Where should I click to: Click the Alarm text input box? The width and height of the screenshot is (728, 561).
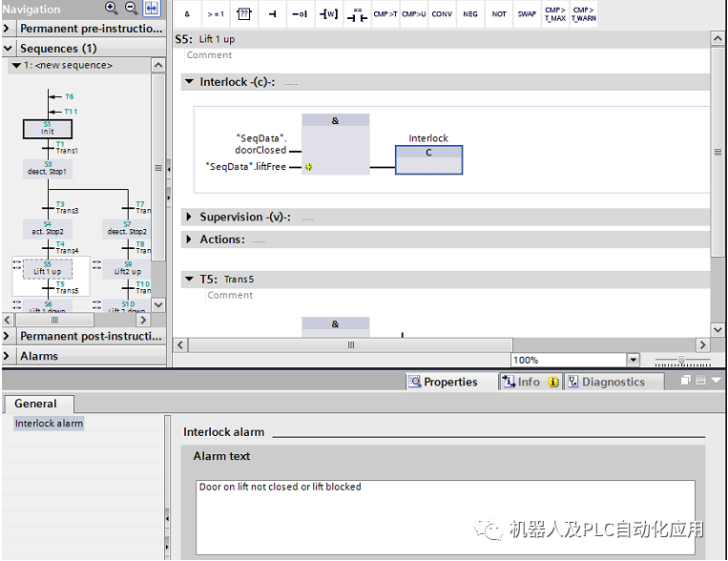click(x=446, y=517)
